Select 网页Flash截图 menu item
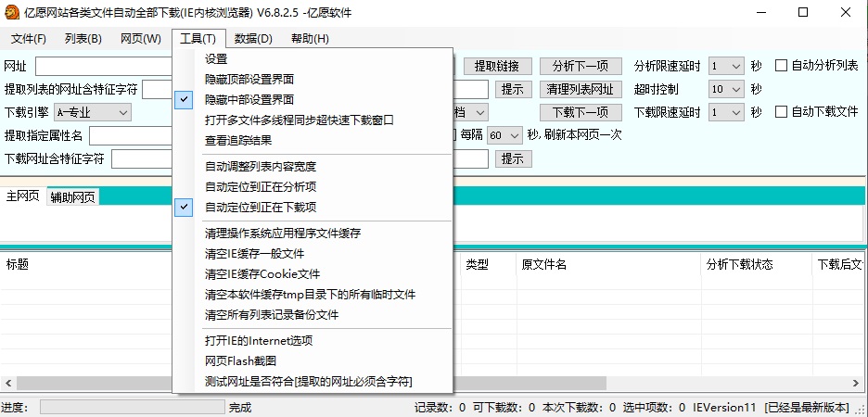 click(x=313, y=361)
